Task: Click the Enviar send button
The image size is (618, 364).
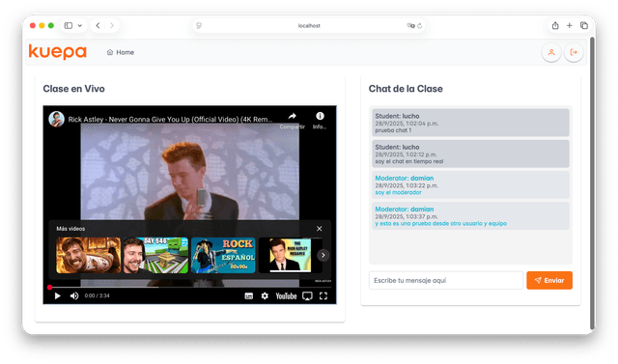Action: 549,281
